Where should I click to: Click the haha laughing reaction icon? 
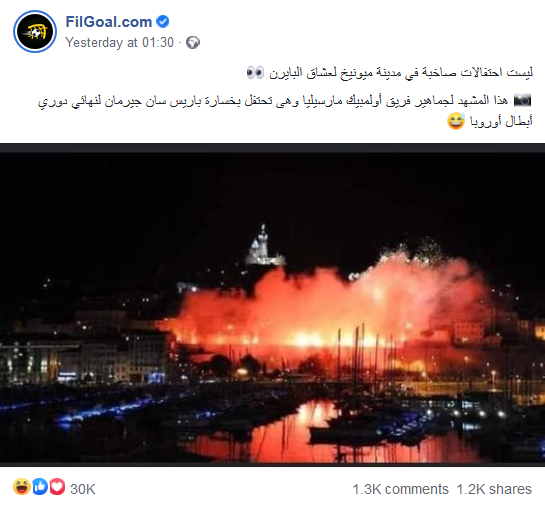(x=22, y=487)
